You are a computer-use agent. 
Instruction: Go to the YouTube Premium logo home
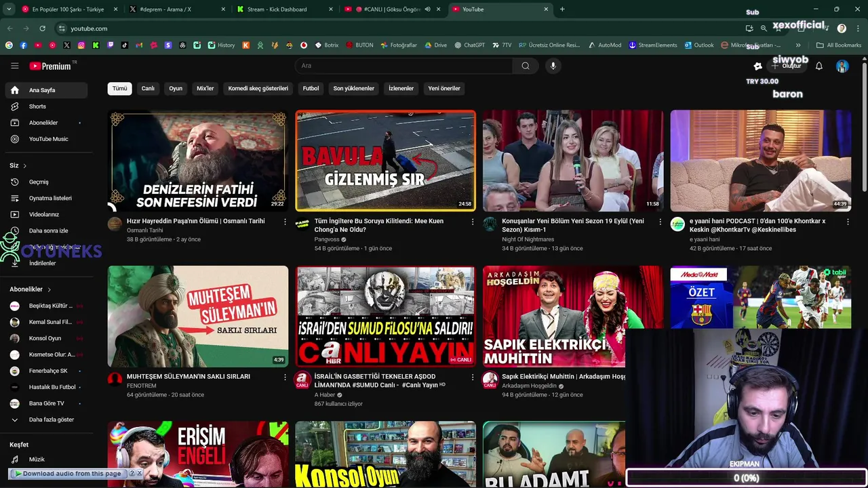click(x=50, y=66)
